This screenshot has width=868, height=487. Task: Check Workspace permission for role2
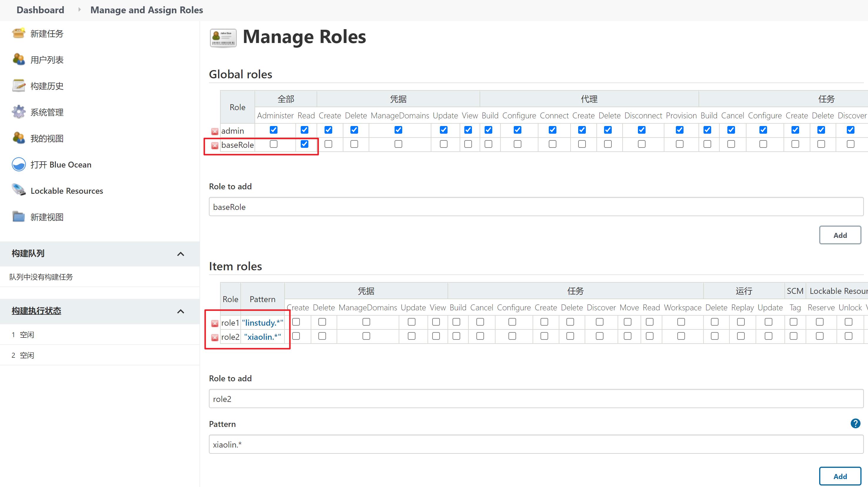click(x=681, y=336)
